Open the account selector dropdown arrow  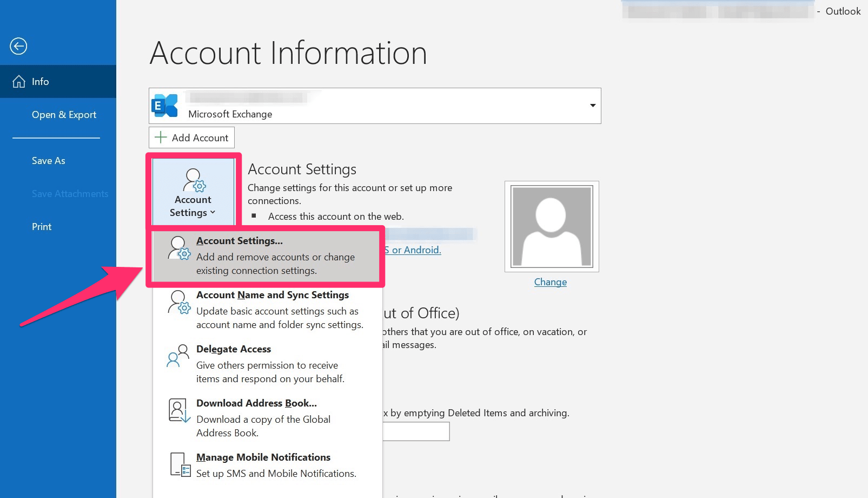point(593,106)
